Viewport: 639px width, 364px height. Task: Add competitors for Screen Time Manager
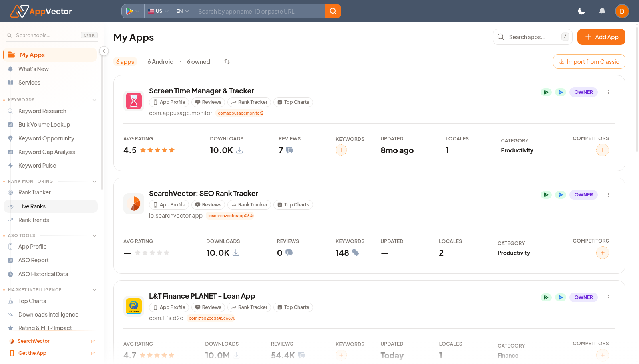(x=603, y=150)
